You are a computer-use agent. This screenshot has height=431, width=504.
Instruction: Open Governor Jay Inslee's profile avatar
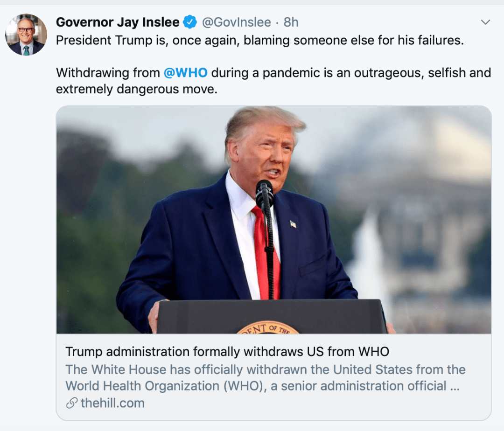point(26,35)
